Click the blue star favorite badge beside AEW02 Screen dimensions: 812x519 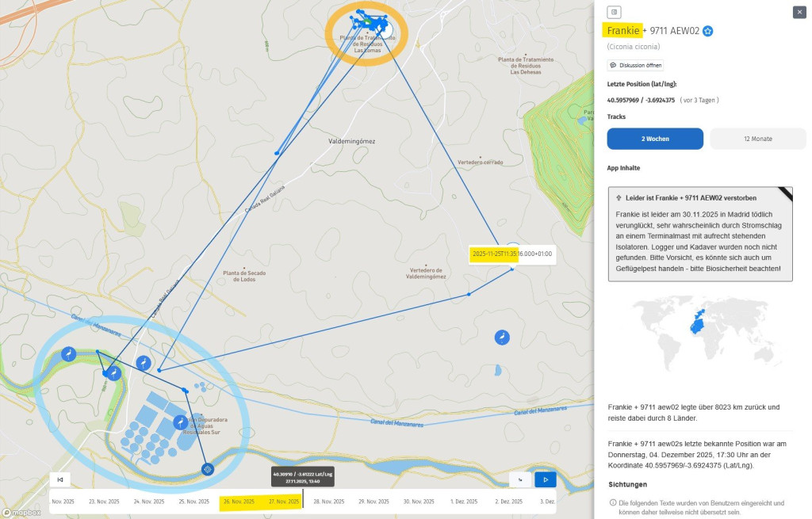coord(708,31)
